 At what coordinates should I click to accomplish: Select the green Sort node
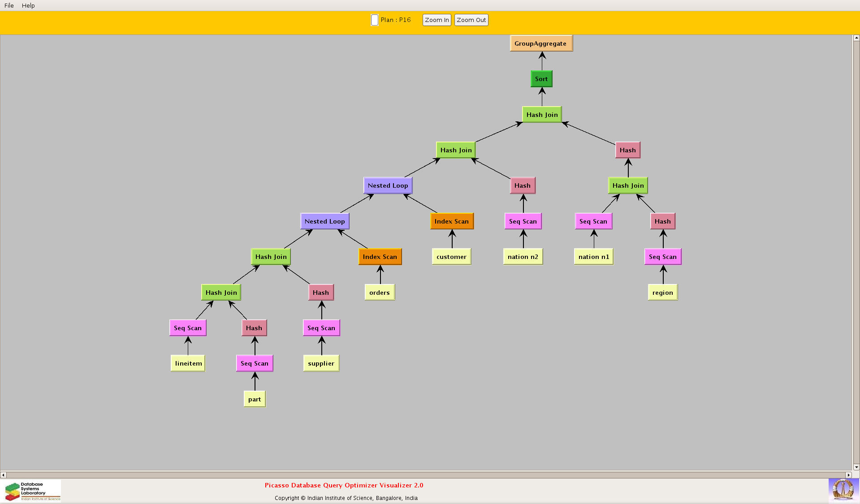(x=541, y=79)
